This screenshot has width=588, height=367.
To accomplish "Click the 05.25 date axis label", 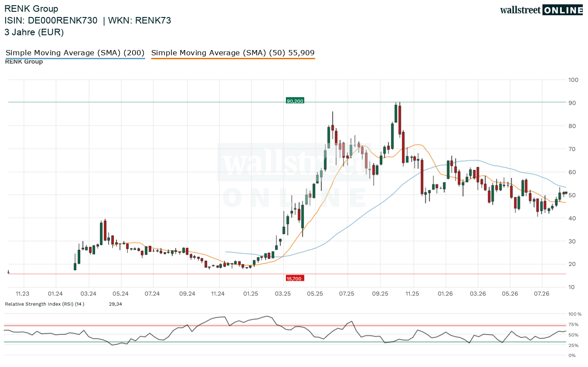I will (315, 294).
